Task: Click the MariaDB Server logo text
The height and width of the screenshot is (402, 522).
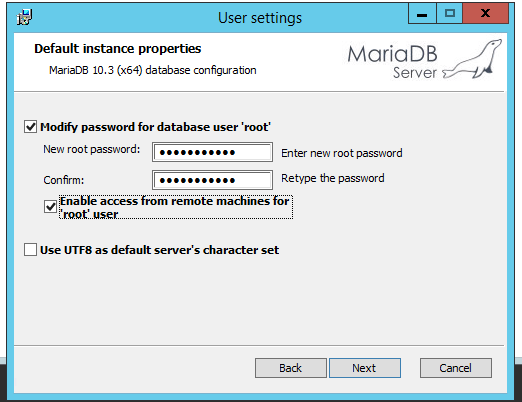Action: click(392, 62)
